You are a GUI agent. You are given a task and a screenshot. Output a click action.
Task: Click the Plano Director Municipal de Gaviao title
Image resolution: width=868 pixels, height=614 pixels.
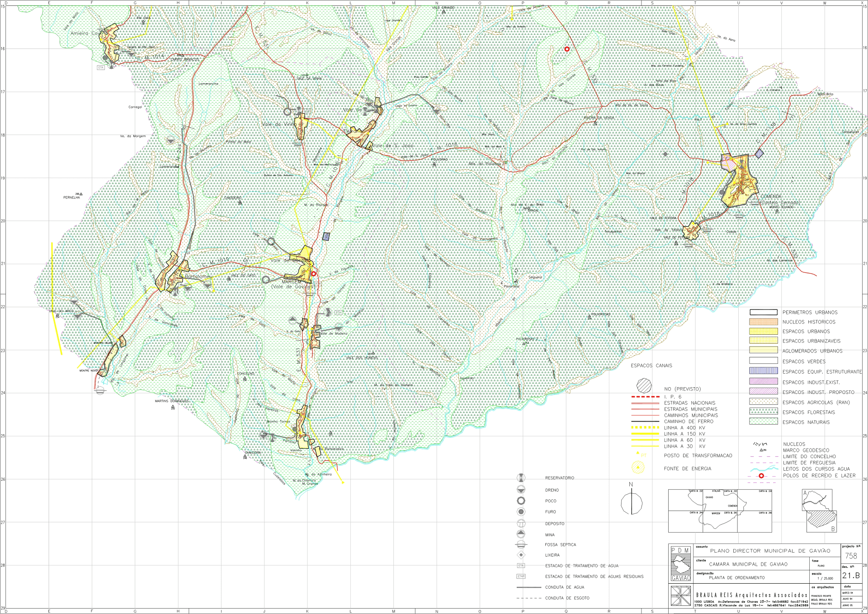[770, 551]
